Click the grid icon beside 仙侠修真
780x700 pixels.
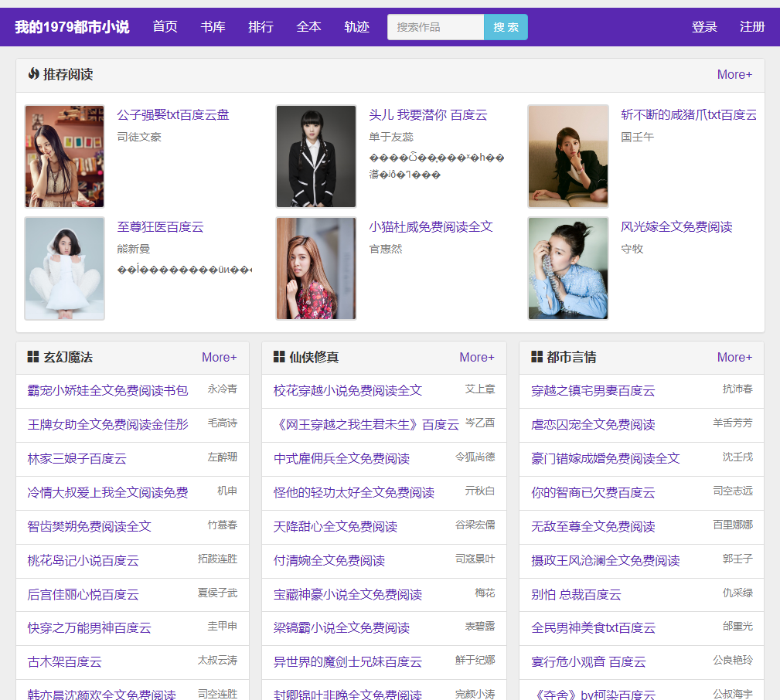pyautogui.click(x=279, y=356)
